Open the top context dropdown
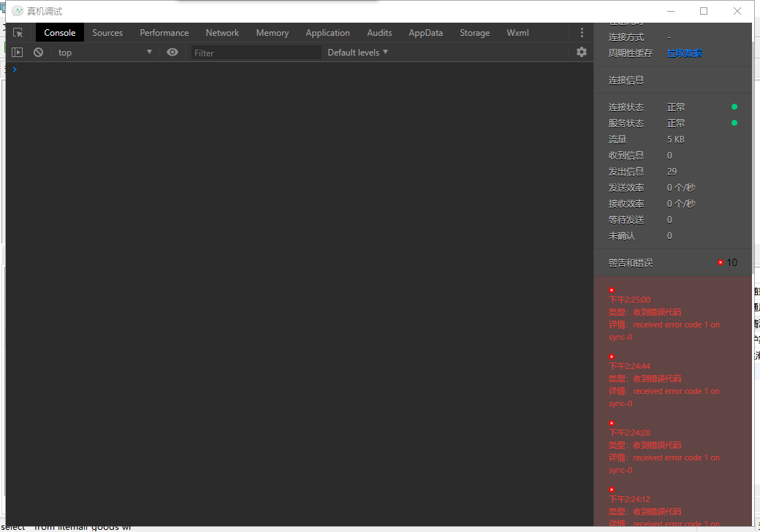The image size is (760, 532). pyautogui.click(x=104, y=53)
